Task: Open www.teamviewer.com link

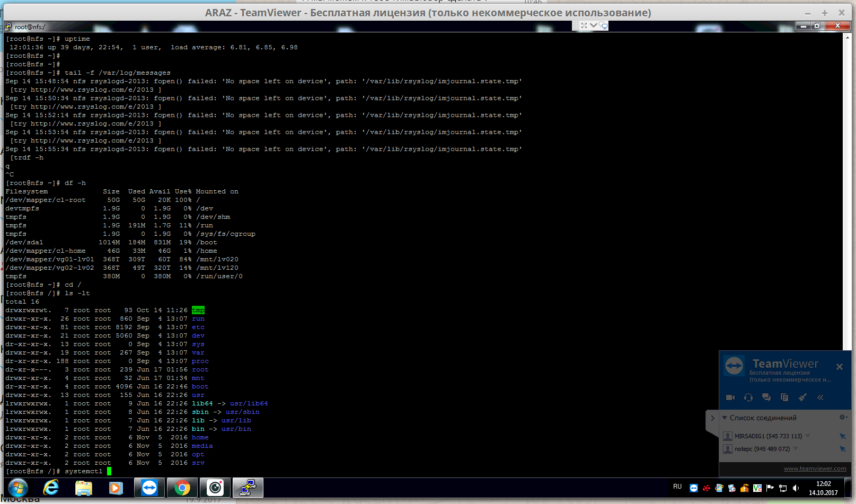Action: point(815,468)
